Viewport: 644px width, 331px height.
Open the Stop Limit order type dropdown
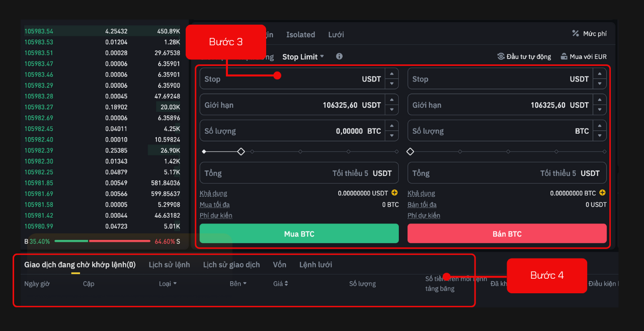(303, 56)
